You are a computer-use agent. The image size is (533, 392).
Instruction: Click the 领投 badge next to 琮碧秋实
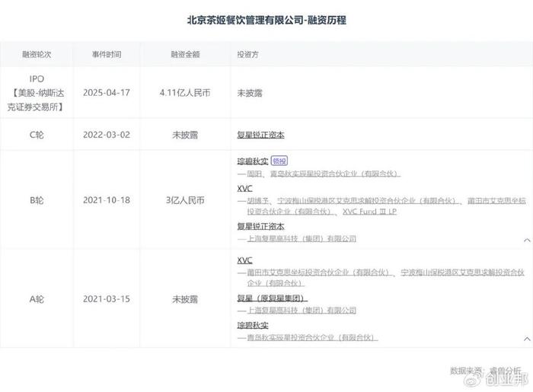click(x=279, y=161)
